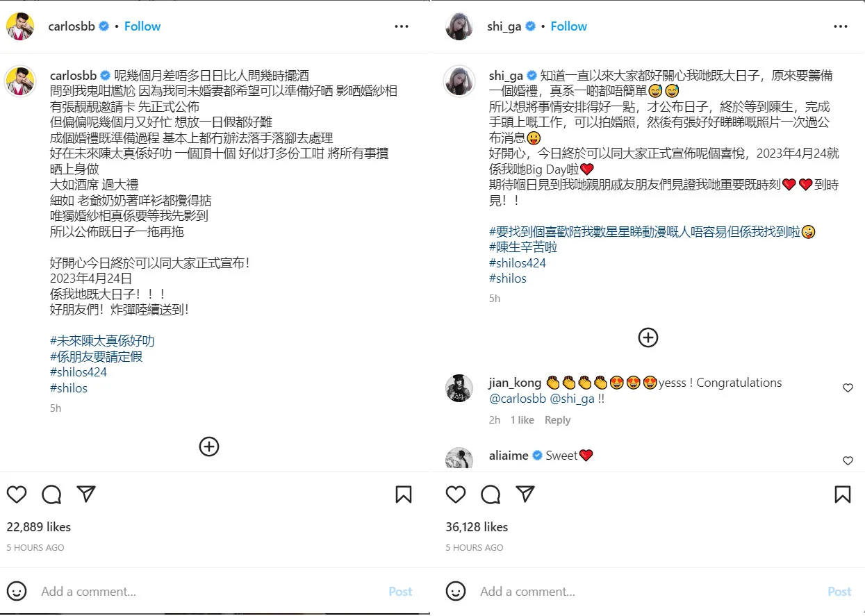Follow the carlosbb account
Image resolution: width=865 pixels, height=616 pixels.
point(142,26)
